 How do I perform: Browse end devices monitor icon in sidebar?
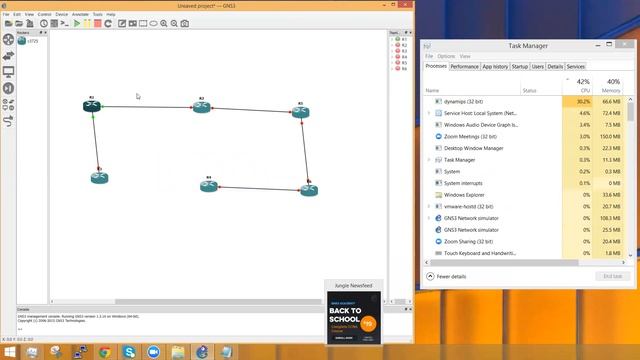[9, 72]
